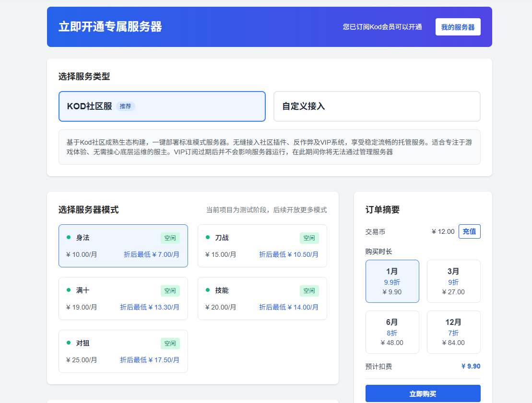Image resolution: width=532 pixels, height=403 pixels.
Task: Select the 技能 server mode
Action: click(x=262, y=298)
